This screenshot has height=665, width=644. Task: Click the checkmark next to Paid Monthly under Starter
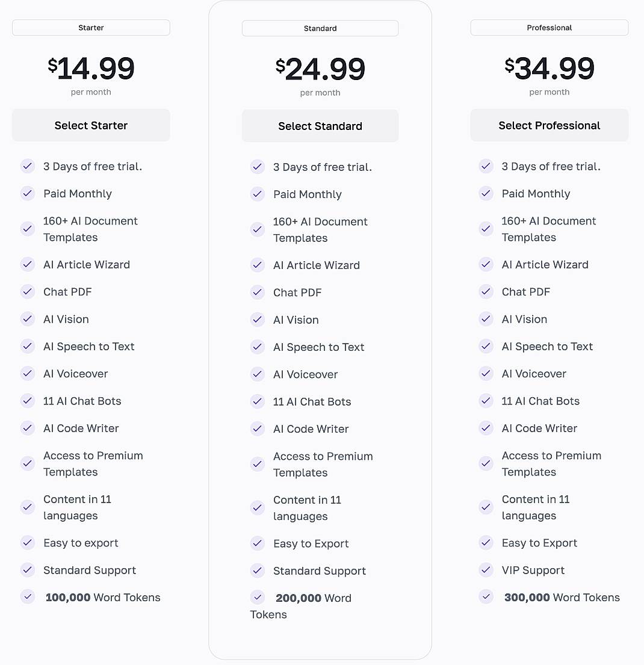pos(28,194)
